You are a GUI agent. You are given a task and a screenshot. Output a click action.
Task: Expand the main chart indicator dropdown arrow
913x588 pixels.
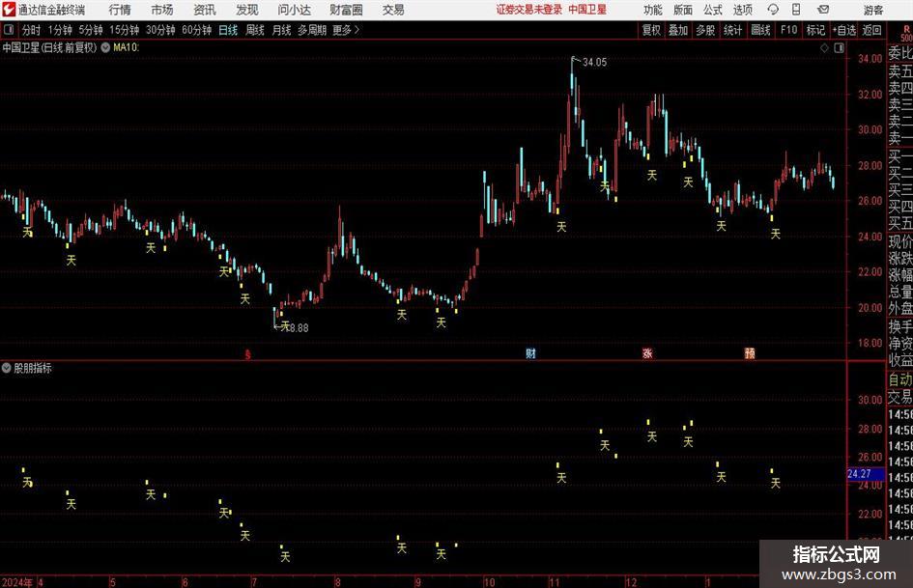[x=105, y=47]
